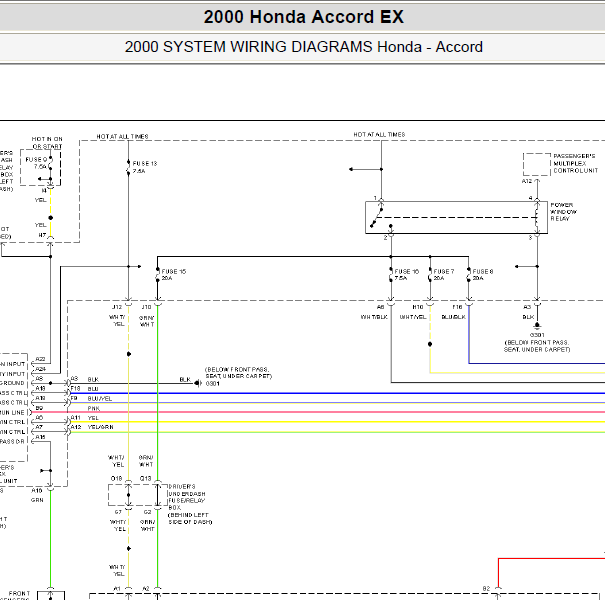Click G301 ground symbol on BLK wire left

point(198,383)
